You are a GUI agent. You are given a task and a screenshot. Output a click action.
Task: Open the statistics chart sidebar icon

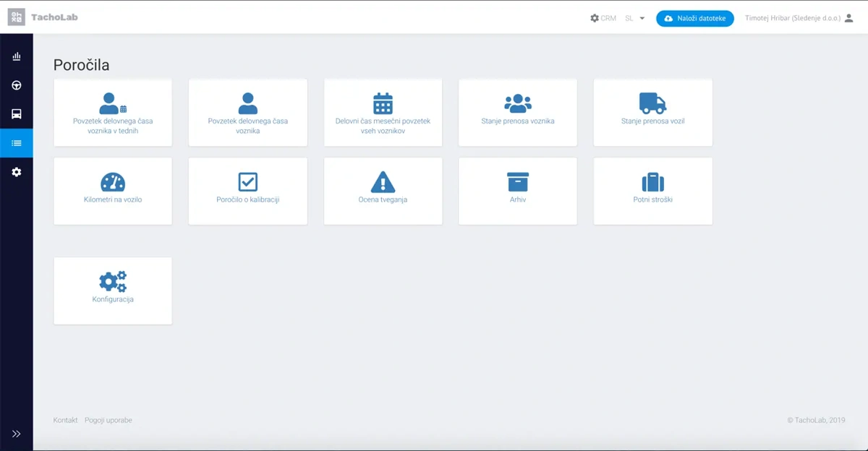[17, 56]
